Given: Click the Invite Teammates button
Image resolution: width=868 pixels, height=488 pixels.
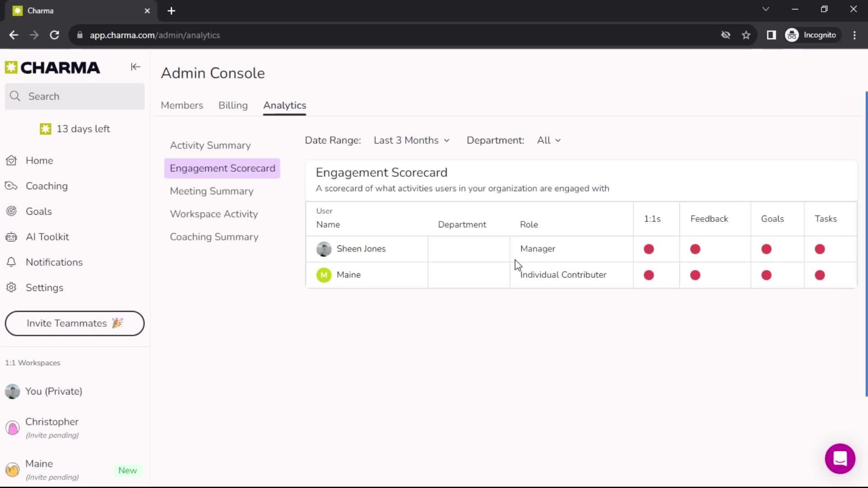Looking at the screenshot, I should (x=75, y=323).
